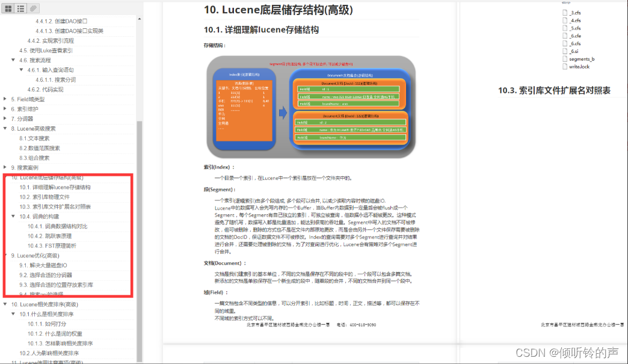Go to 10.2. 索引库物理文件
Image resolution: width=628 pixels, height=364 pixels.
tap(45, 197)
